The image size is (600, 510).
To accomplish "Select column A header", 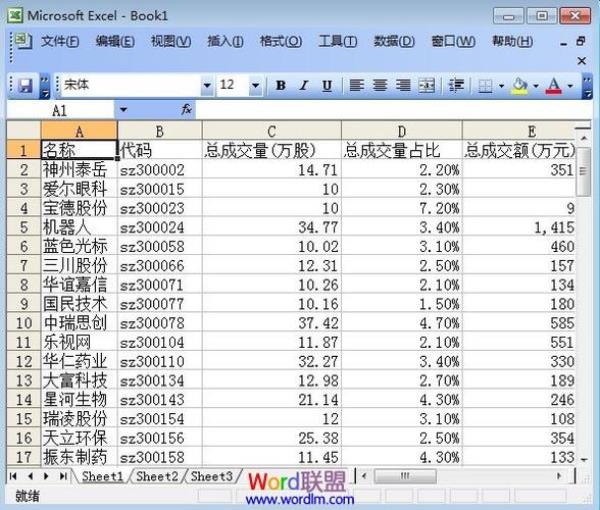I will click(x=79, y=132).
